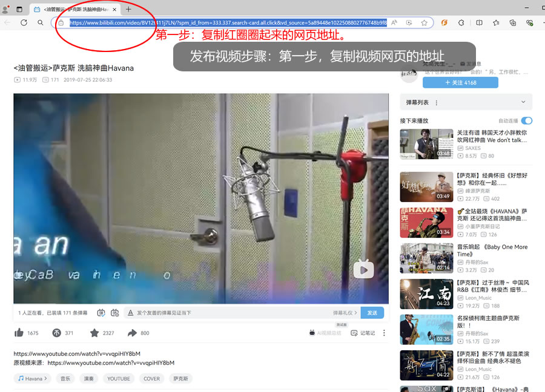Screen dimensions: 545x392
Task: Open danmaku etiquette link
Action: (x=345, y=313)
